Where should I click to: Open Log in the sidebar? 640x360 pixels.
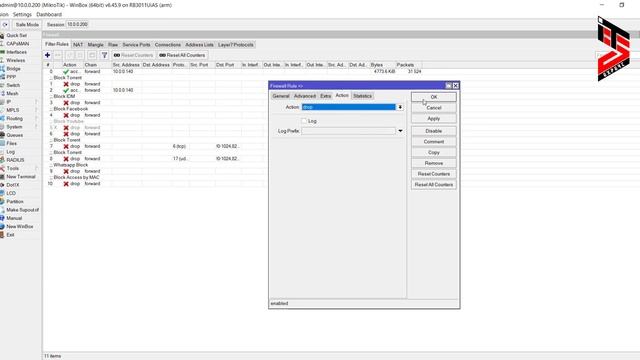tap(10, 152)
